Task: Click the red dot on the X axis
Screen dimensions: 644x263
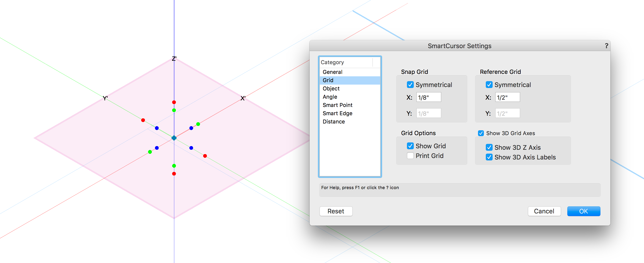Action: pos(205,156)
